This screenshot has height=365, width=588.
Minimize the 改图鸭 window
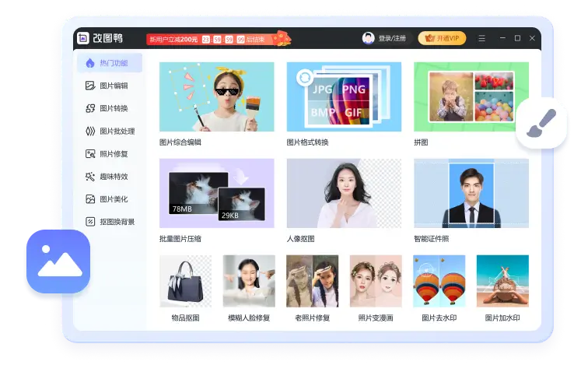(x=502, y=38)
